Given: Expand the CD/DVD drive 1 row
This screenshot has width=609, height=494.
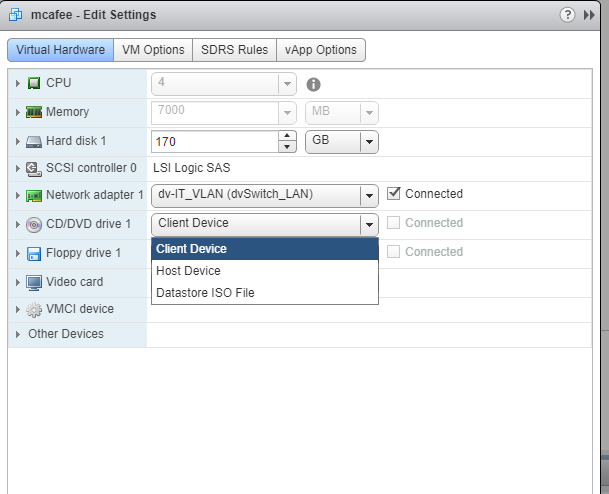Looking at the screenshot, I should tap(17, 224).
